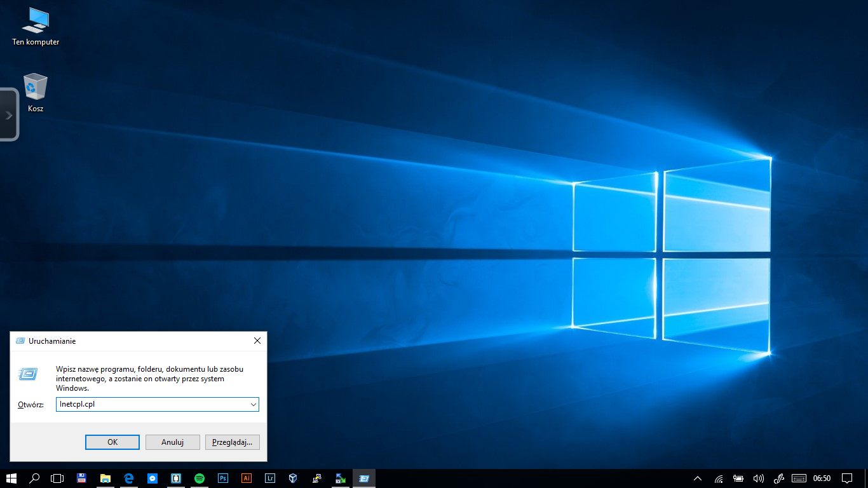The width and height of the screenshot is (868, 488).
Task: Show hidden tray icons chevron
Action: click(698, 478)
